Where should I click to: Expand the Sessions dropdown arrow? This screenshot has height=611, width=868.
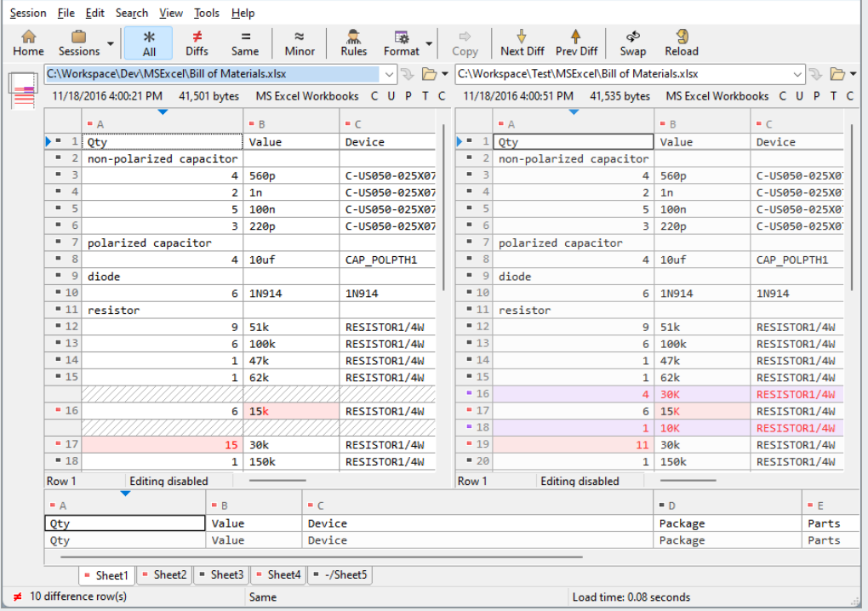tap(111, 43)
